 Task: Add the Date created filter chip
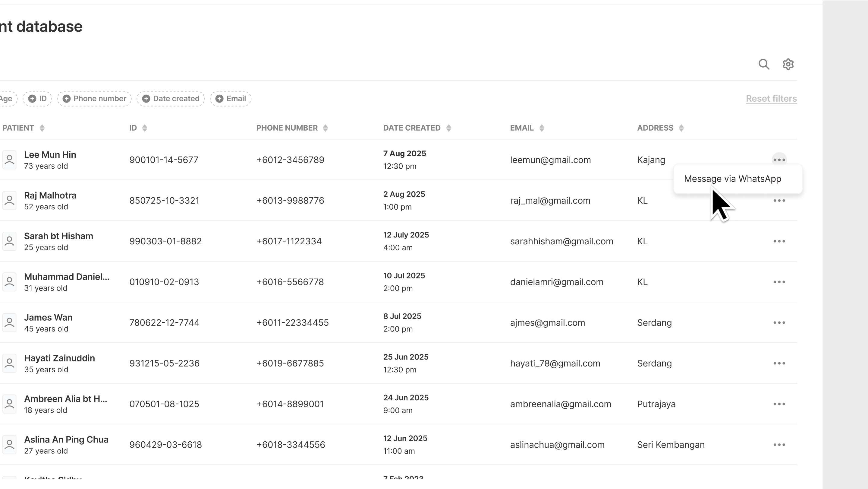pyautogui.click(x=171, y=98)
